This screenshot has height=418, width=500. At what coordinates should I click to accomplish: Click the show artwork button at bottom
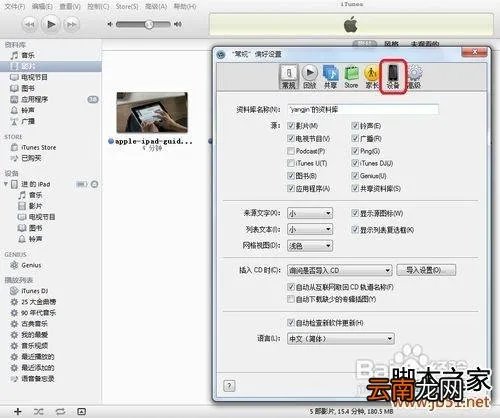pyautogui.click(x=81, y=412)
